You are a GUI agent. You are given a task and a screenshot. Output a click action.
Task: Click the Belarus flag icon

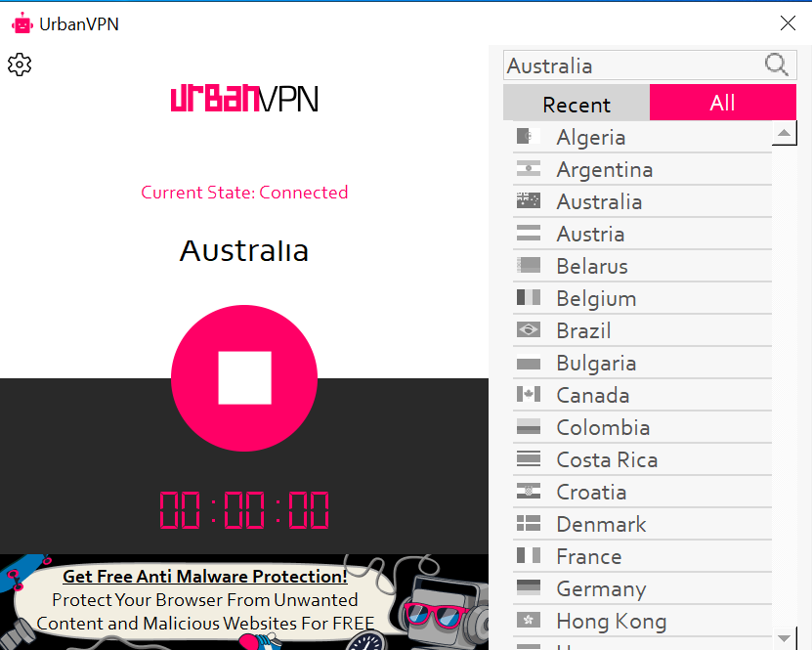click(529, 266)
